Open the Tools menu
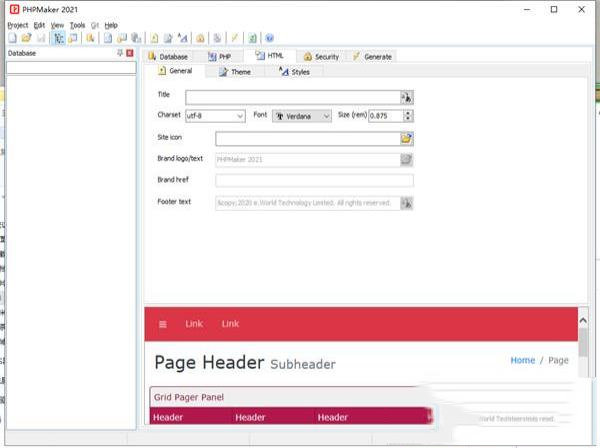 point(77,24)
